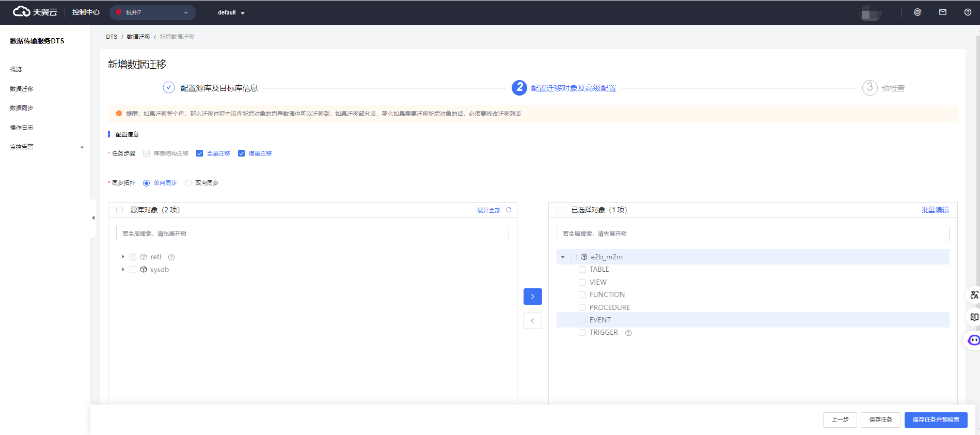This screenshot has width=980, height=435.
Task: Click 展开全部 link
Action: (488, 210)
